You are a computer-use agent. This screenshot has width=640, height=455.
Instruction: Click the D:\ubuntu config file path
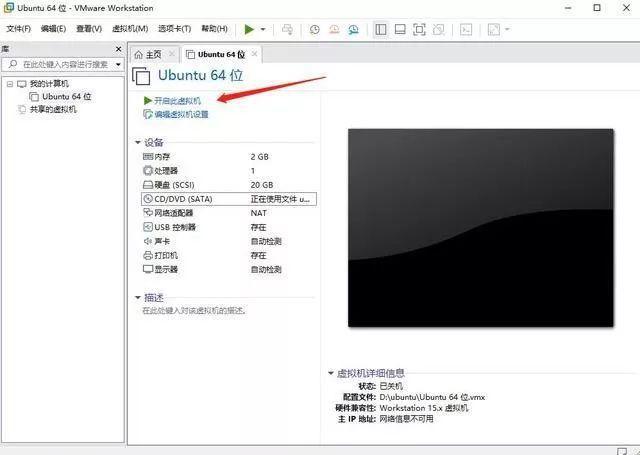point(432,397)
